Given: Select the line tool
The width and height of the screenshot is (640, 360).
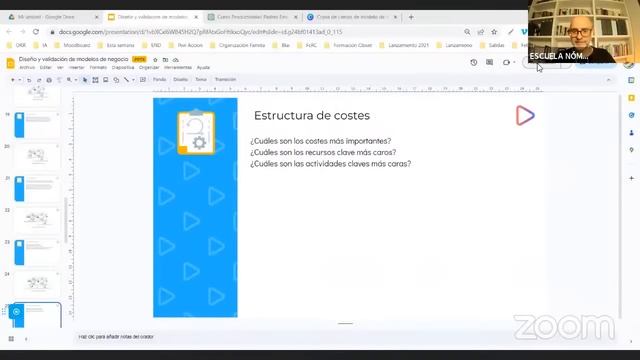Looking at the screenshot, I should (x=127, y=80).
